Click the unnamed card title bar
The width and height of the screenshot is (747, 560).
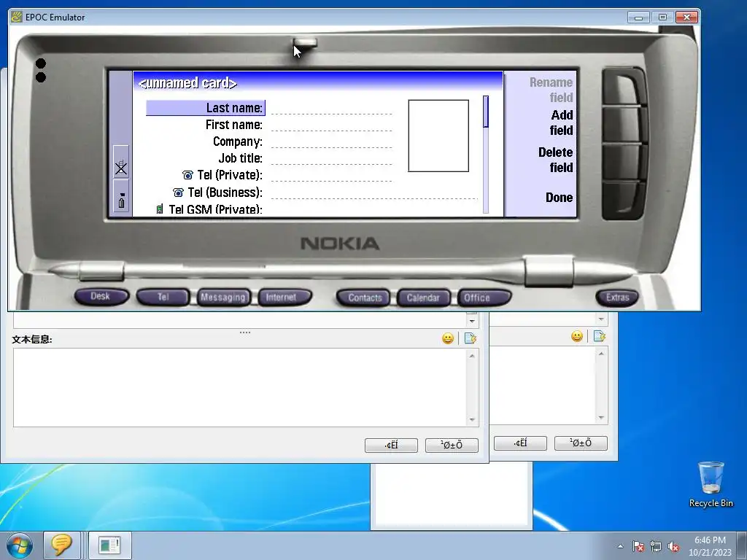point(318,82)
